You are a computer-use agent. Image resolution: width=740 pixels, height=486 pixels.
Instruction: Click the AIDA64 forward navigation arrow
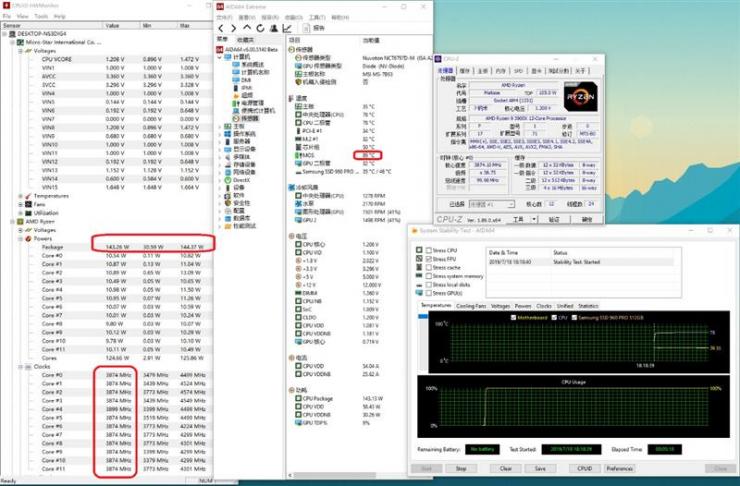click(x=233, y=28)
